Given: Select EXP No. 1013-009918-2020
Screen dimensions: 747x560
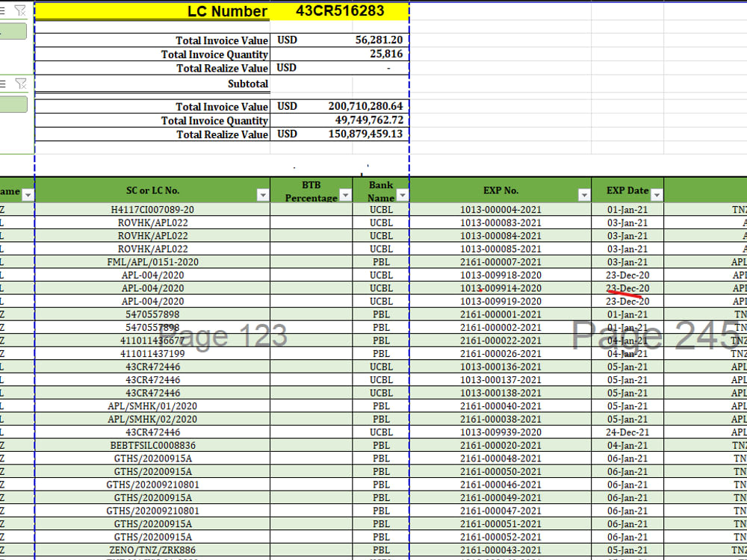Looking at the screenshot, I should [500, 275].
